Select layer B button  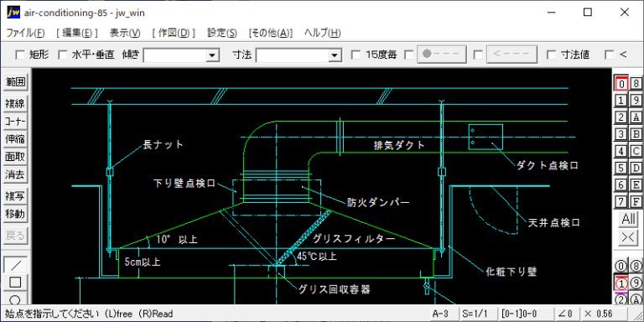pyautogui.click(x=636, y=134)
